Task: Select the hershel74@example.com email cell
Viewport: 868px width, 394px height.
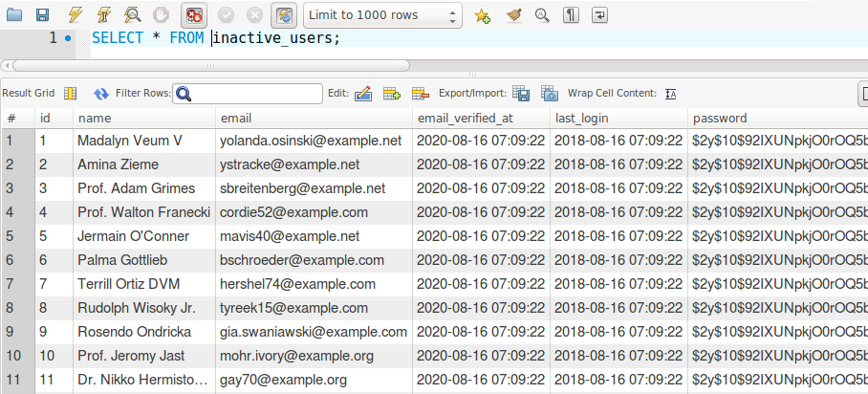Action: (314, 284)
